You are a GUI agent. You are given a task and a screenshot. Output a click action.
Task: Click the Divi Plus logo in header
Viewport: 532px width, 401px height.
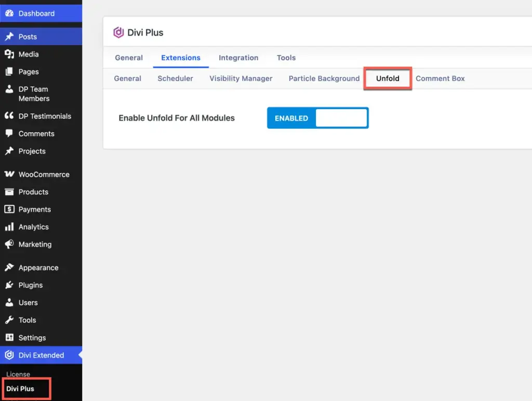(x=118, y=33)
